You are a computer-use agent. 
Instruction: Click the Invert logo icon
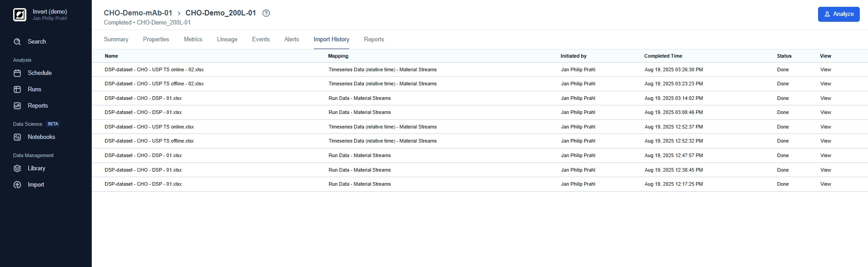[20, 15]
